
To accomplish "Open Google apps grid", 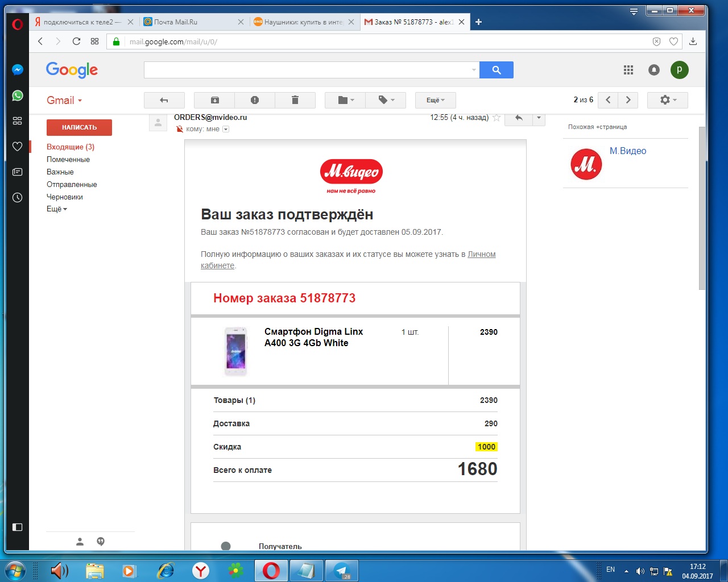I will pyautogui.click(x=628, y=70).
